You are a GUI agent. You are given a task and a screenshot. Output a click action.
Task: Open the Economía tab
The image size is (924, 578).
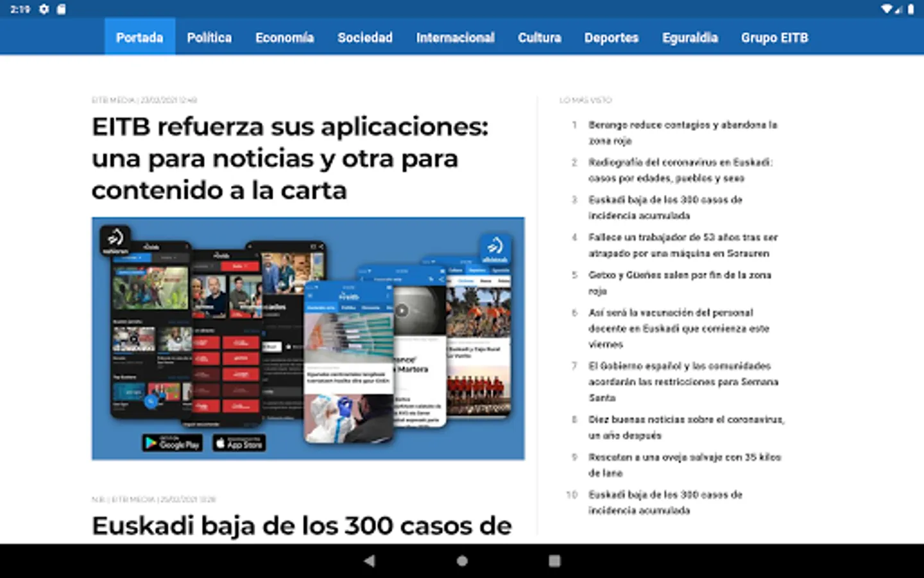coord(284,37)
